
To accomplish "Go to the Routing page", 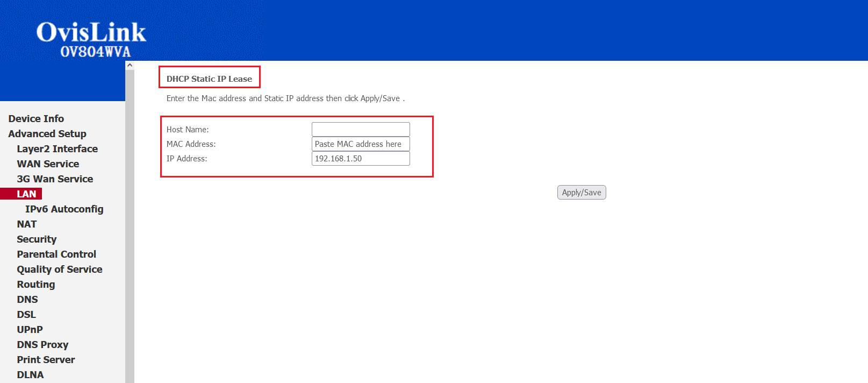I will (36, 285).
